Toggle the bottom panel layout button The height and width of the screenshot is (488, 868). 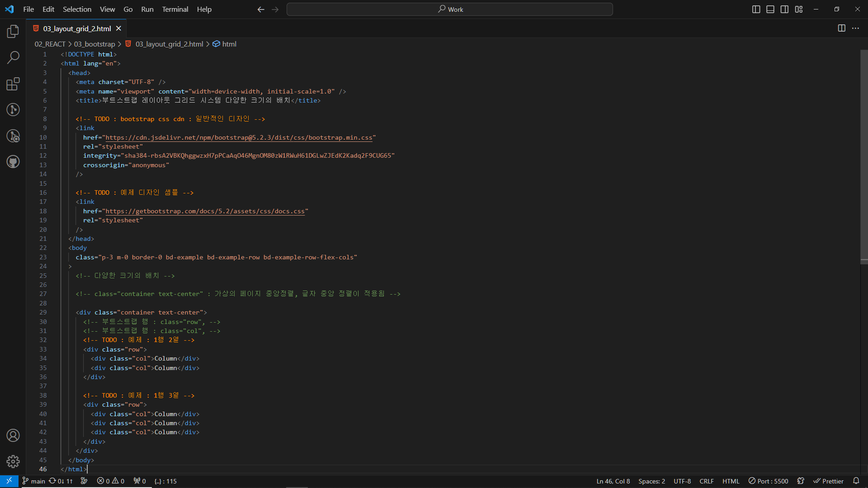[x=770, y=9]
